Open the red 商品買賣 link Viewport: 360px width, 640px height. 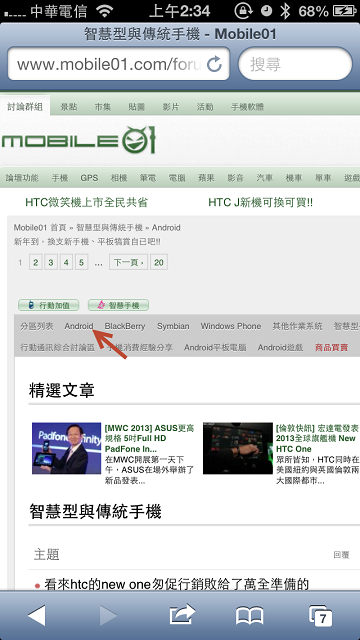(331, 348)
